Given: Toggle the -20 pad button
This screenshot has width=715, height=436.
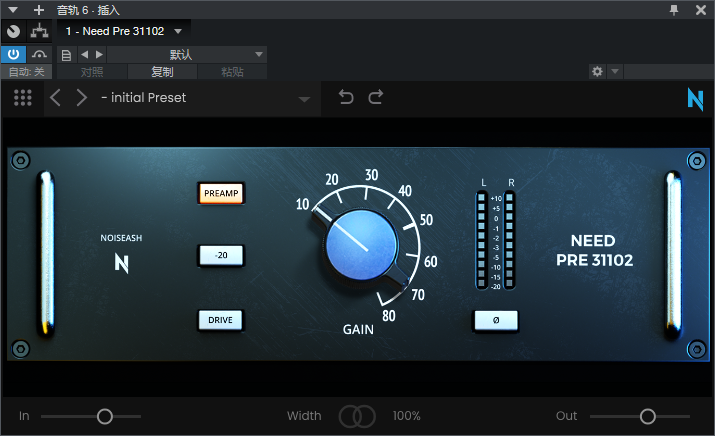Looking at the screenshot, I should coord(221,255).
